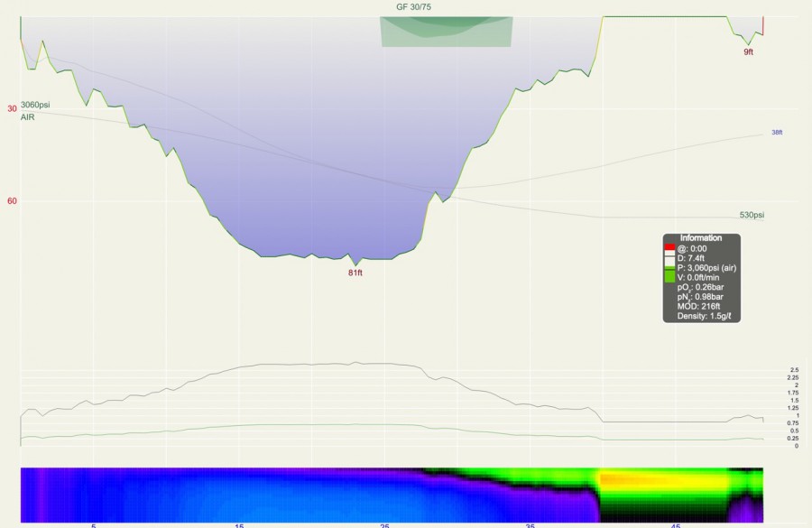
Task: Select the 38ft mean depth label
Action: point(777,133)
